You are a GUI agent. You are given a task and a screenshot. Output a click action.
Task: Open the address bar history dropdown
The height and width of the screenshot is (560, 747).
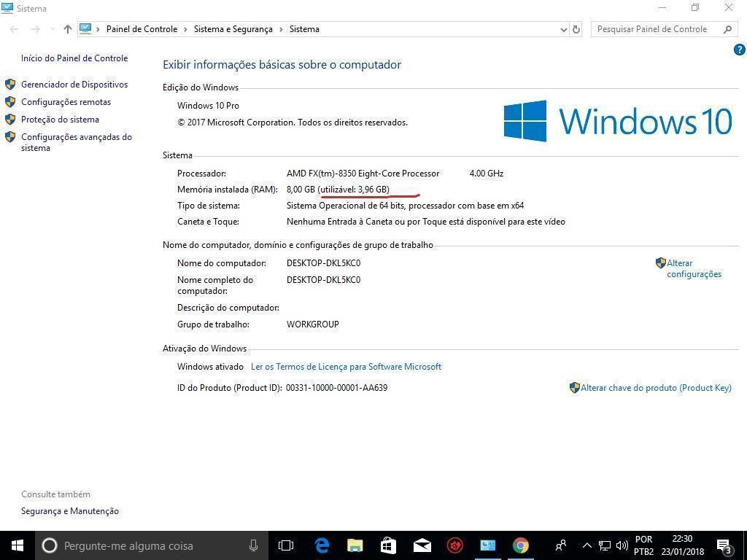pos(564,29)
